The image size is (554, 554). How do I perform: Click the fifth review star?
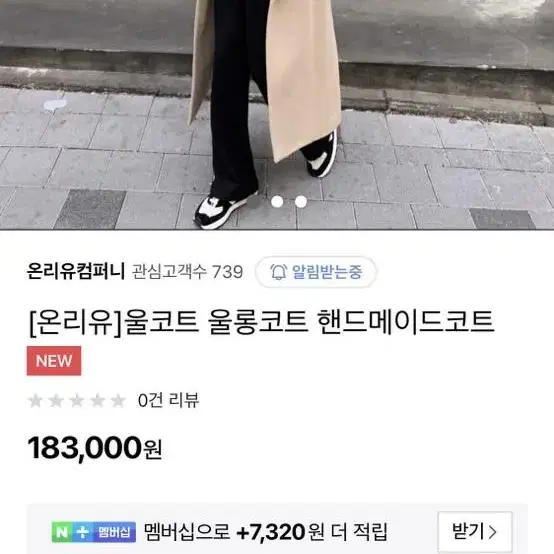[118, 401]
